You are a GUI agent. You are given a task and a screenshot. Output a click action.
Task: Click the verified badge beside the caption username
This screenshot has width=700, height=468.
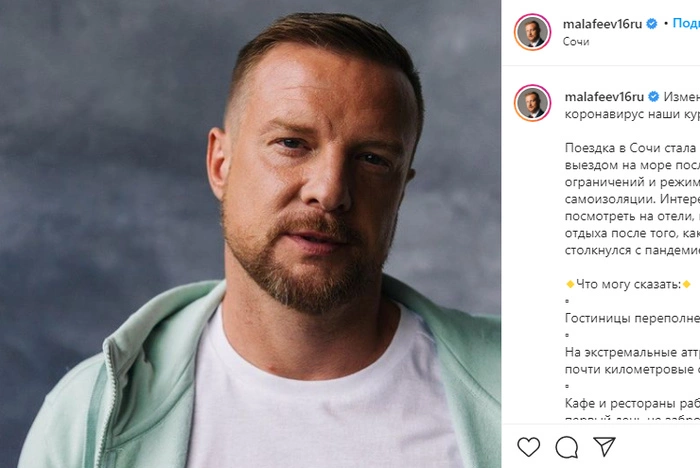[x=652, y=96]
